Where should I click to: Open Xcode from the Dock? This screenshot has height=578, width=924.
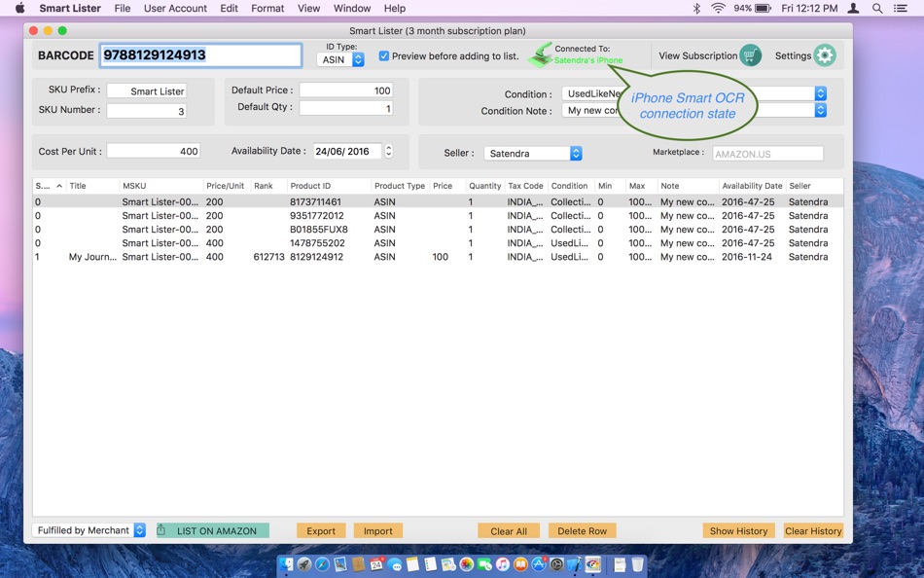(575, 564)
